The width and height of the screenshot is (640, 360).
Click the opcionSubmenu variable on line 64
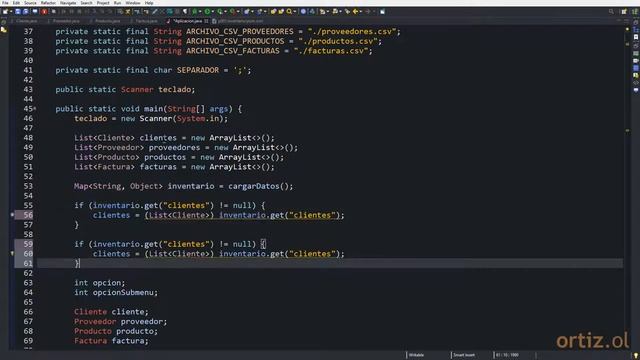coord(123,292)
